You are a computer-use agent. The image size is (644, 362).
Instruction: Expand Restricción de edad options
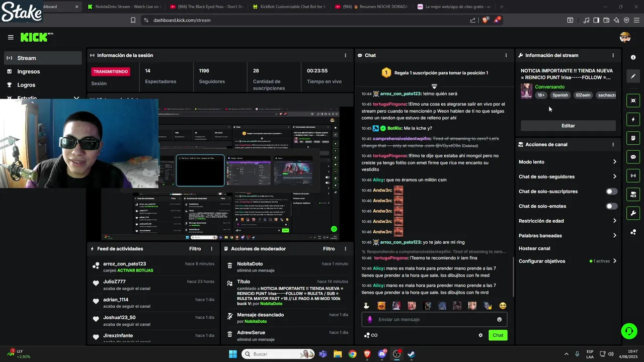tap(614, 221)
